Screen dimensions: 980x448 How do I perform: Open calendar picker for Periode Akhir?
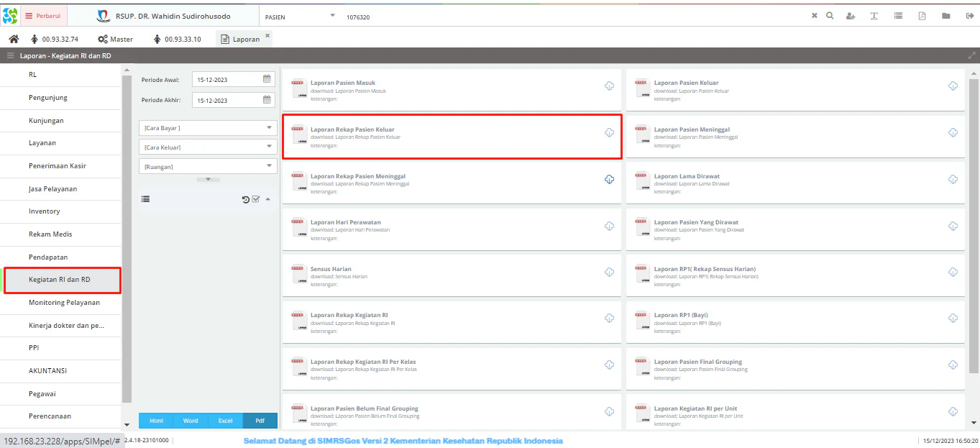pos(267,100)
